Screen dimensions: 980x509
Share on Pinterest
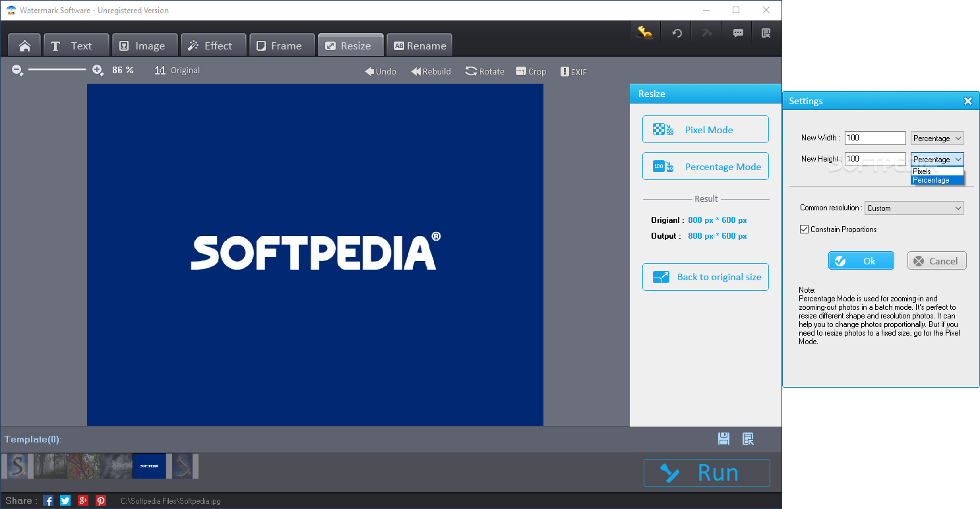coord(101,500)
